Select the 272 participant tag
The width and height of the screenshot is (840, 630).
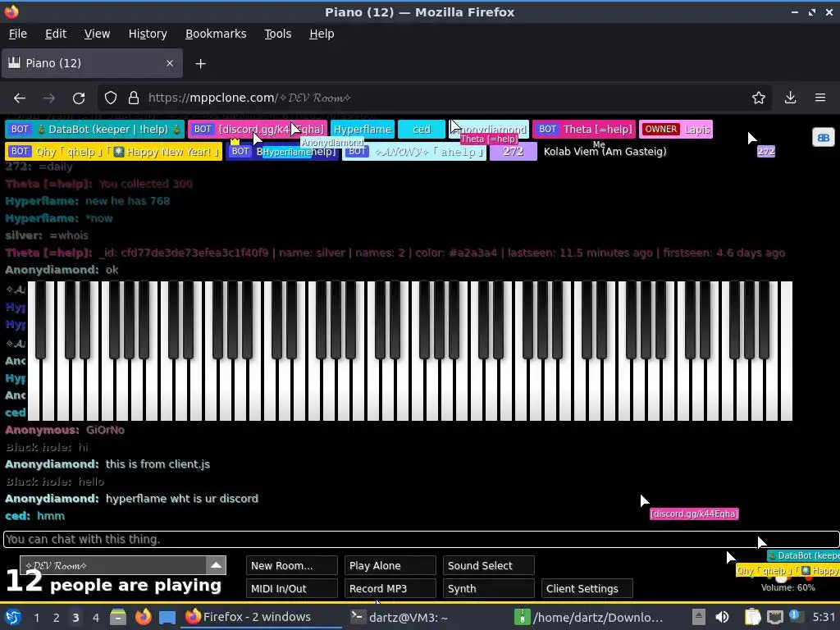(513, 151)
